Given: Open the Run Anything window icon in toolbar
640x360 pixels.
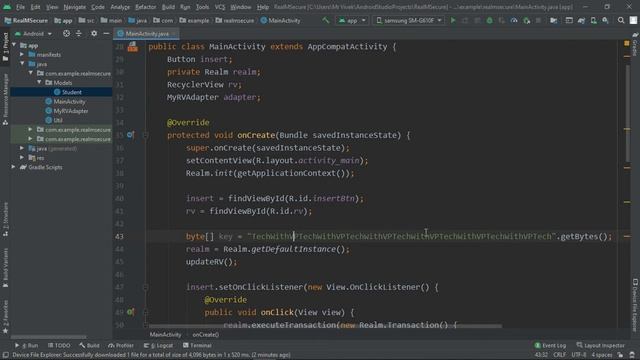Looking at the screenshot, I should click(x=569, y=20).
